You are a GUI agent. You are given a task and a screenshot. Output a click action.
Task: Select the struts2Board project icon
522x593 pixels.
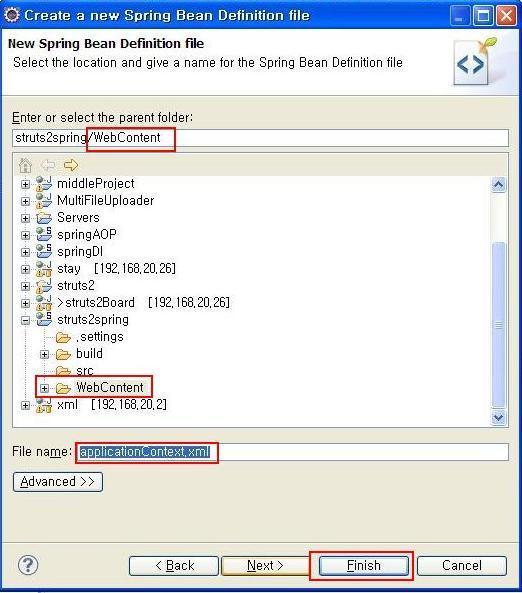coord(44,303)
